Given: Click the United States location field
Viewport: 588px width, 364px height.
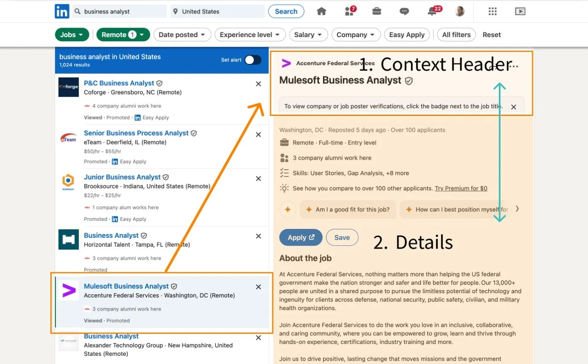Looking at the screenshot, I should click(x=218, y=12).
